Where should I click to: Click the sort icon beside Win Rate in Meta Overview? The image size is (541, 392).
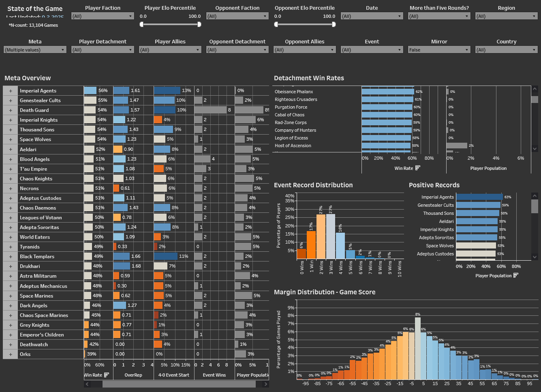coord(107,375)
